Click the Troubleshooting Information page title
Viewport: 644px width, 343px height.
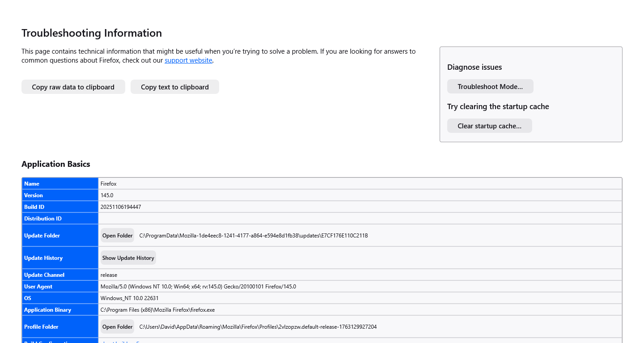coord(92,33)
